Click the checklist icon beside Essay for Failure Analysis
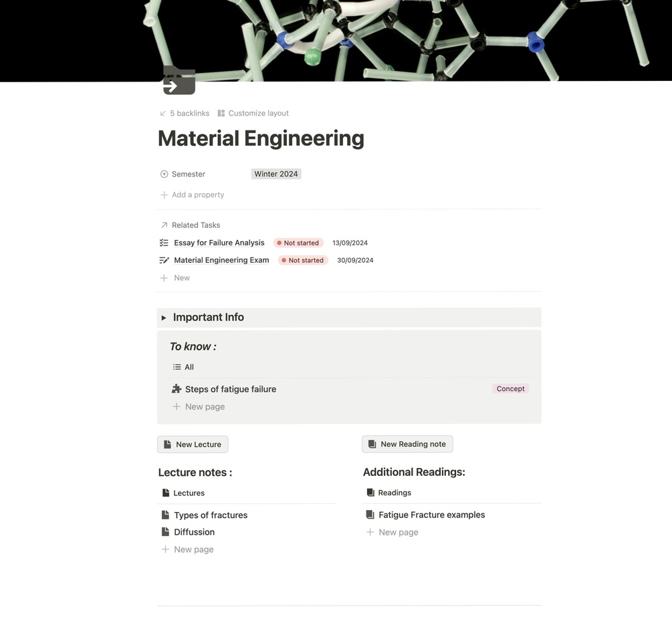Image resolution: width=672 pixels, height=629 pixels. [164, 243]
